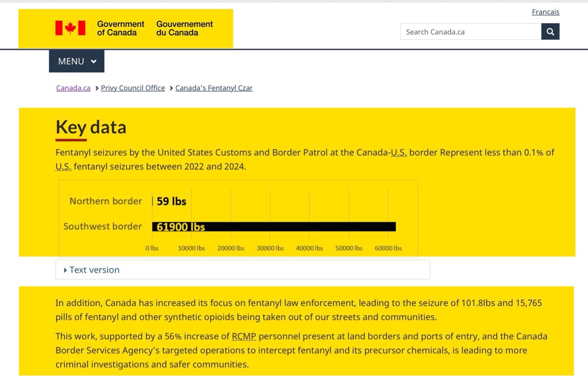This screenshot has width=588, height=377.
Task: Click the Canadian flag maple leaf logo
Action: pos(70,28)
